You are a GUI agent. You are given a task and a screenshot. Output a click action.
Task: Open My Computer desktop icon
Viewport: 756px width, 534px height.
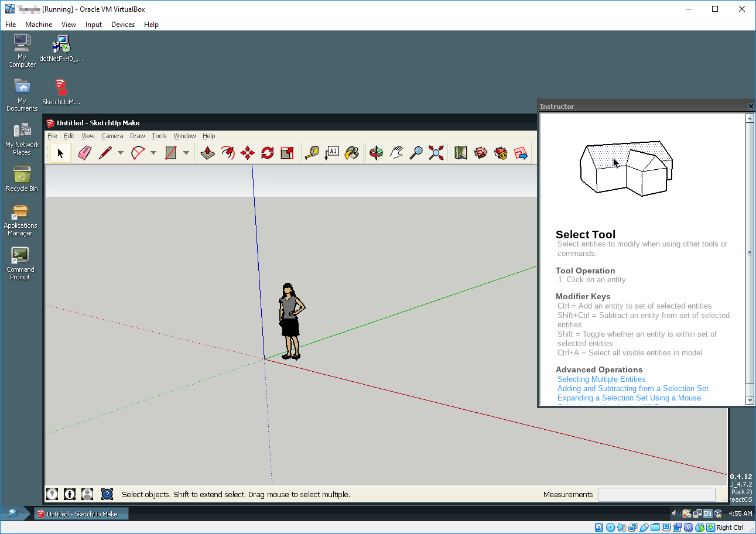[22, 51]
